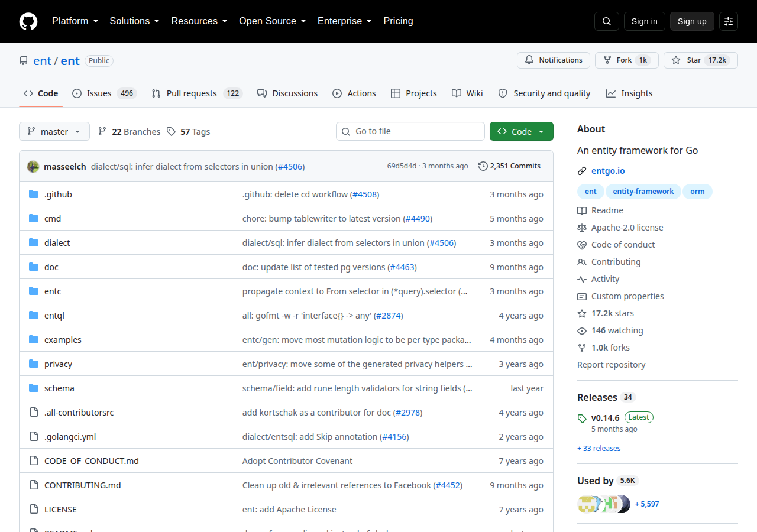Click the Sign up button
Viewport: 757px width, 532px height.
point(692,21)
